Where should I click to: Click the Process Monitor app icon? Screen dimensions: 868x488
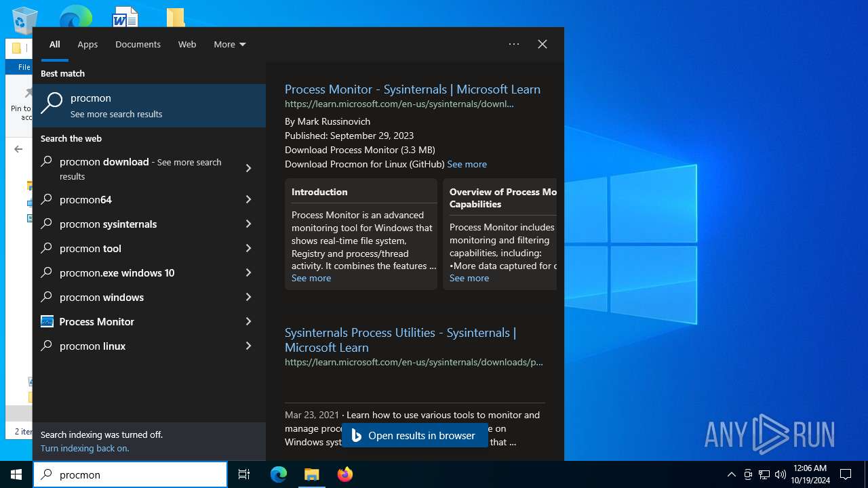tap(47, 321)
